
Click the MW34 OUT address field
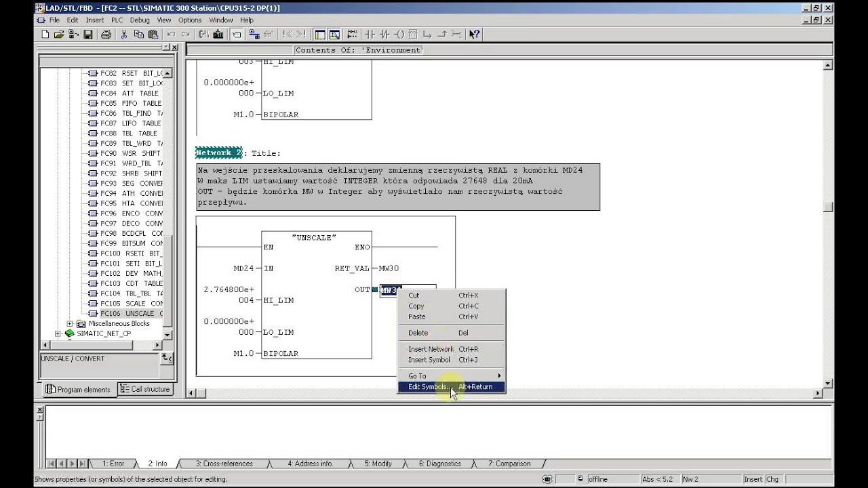[x=408, y=291]
